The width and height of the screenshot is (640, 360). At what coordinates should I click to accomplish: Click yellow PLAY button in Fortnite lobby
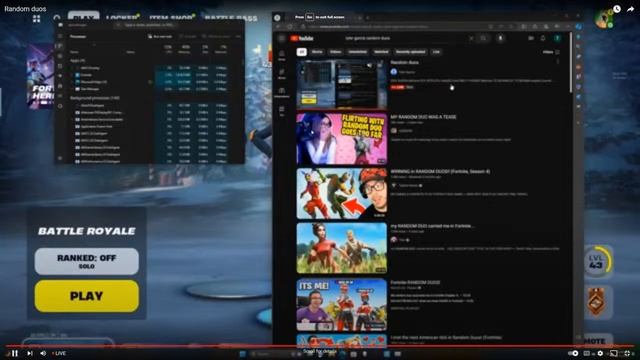click(x=87, y=296)
